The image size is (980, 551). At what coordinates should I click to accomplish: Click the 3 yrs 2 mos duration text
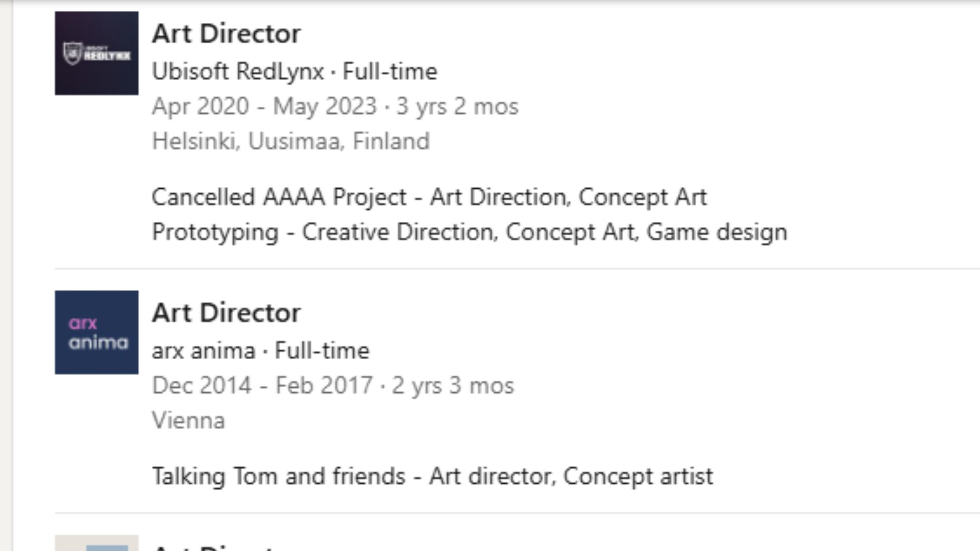click(457, 107)
